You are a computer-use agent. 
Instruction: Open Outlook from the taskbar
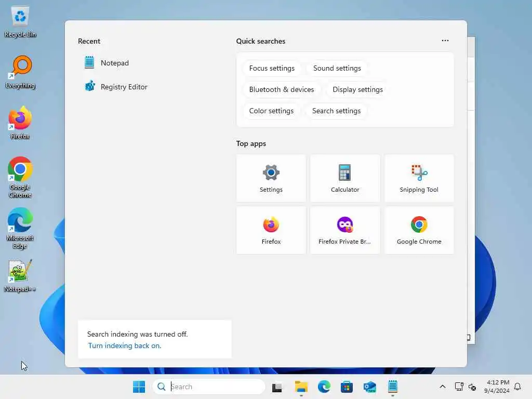point(369,387)
